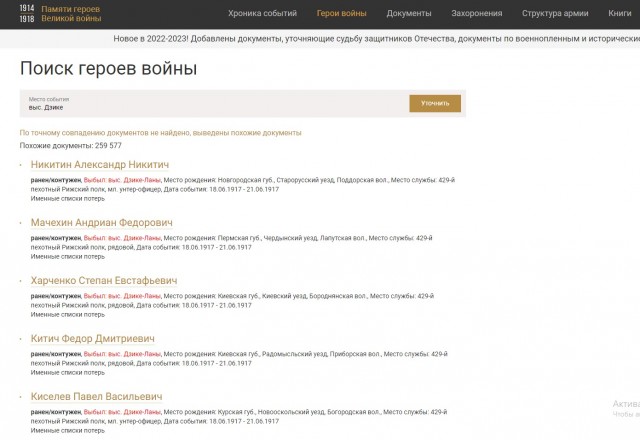Image resolution: width=640 pixels, height=440 pixels.
Task: Focus the Место события input field
Action: click(214, 104)
